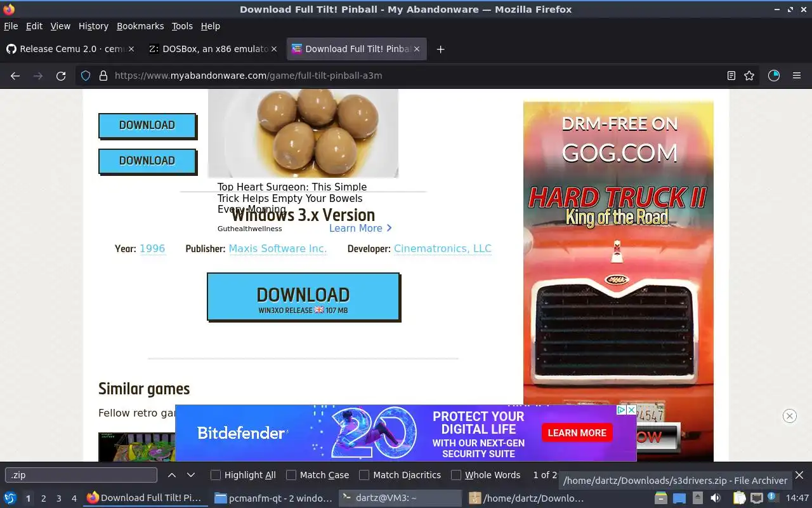Open the Firefox account/profile icon
This screenshot has height=508, width=812.
pos(774,76)
